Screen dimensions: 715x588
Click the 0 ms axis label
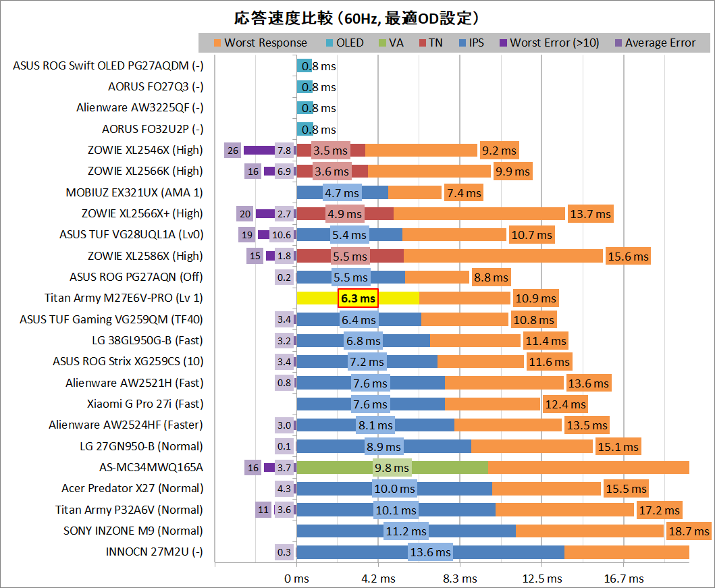click(x=296, y=579)
